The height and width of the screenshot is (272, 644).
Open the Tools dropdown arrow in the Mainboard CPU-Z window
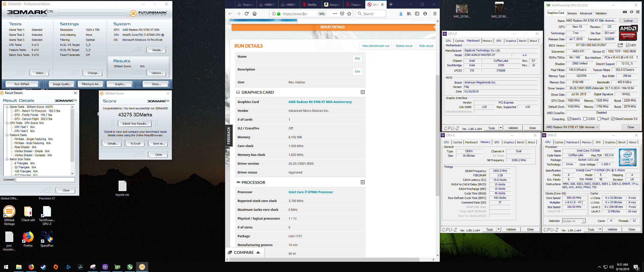[501, 128]
